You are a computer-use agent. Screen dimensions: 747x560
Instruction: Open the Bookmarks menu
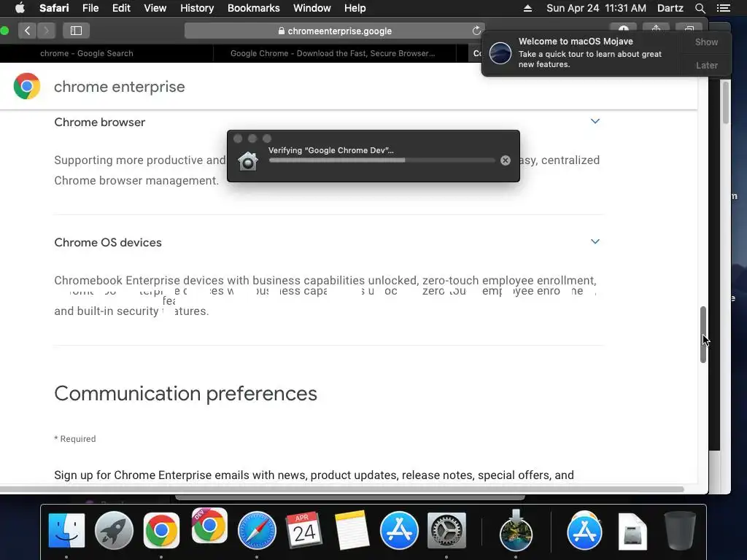tap(253, 8)
